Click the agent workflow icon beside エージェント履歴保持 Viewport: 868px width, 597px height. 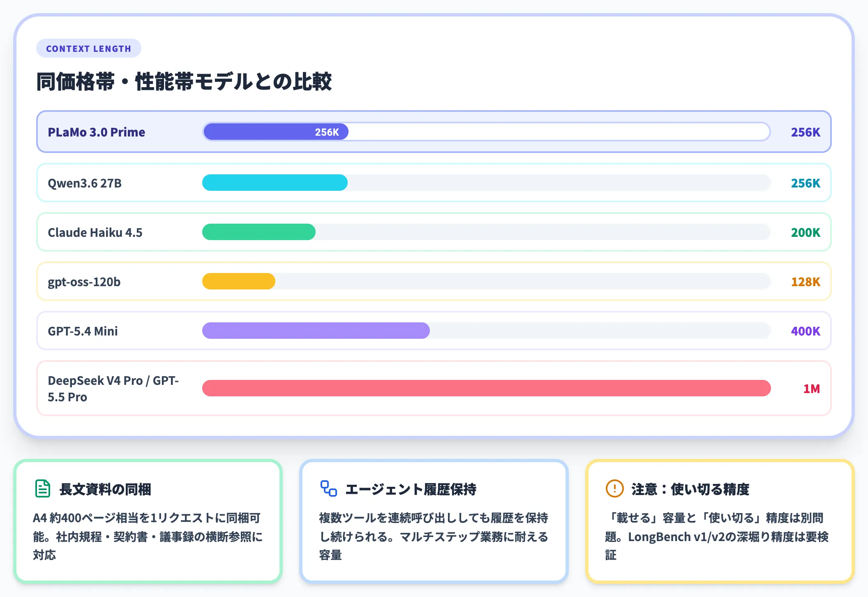(x=328, y=488)
